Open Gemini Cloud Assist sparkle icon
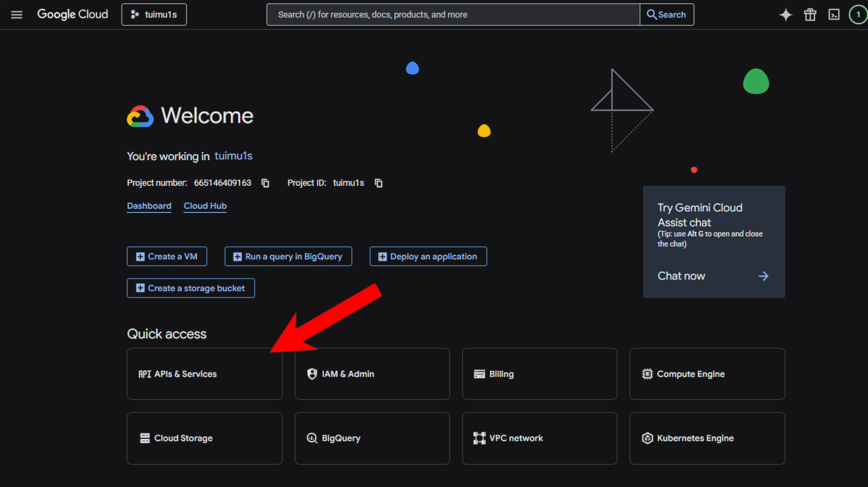 785,14
